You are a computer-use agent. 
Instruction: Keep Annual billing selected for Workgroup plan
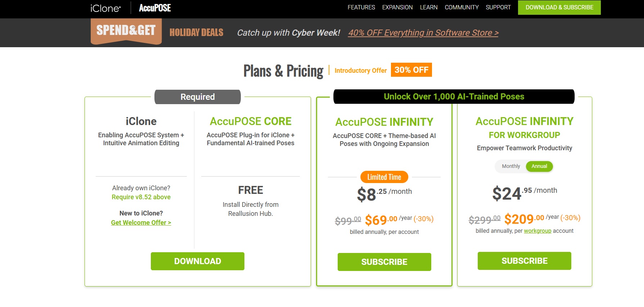click(x=539, y=166)
